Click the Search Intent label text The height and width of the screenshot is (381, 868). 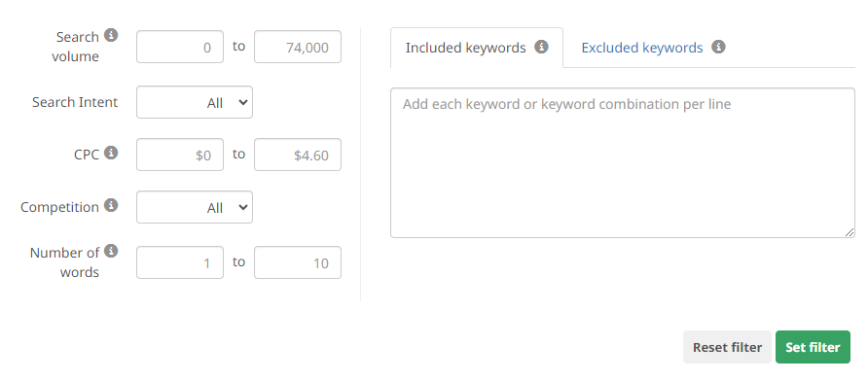click(75, 102)
